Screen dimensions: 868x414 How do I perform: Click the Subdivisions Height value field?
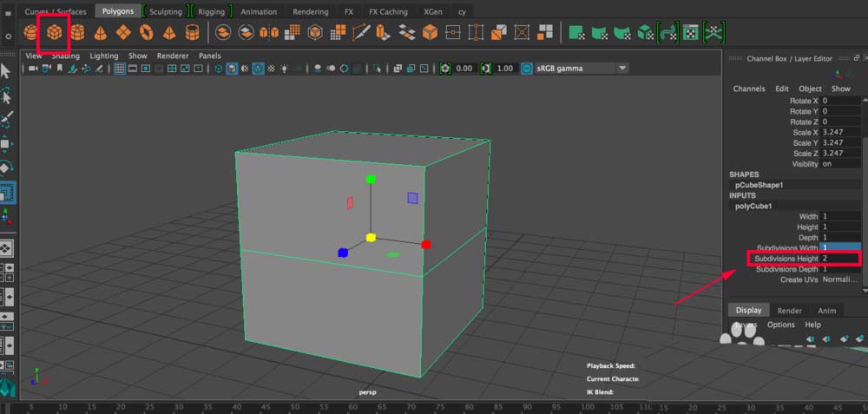(839, 259)
